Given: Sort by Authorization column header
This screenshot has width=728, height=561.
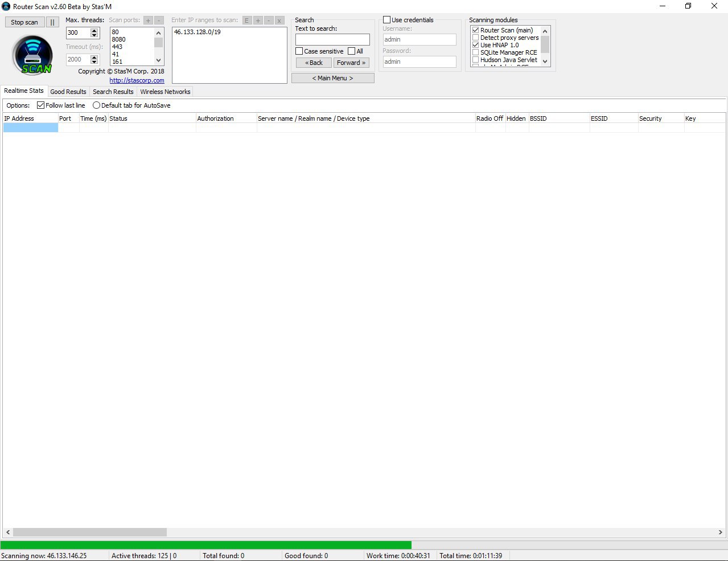Looking at the screenshot, I should pyautogui.click(x=227, y=118).
